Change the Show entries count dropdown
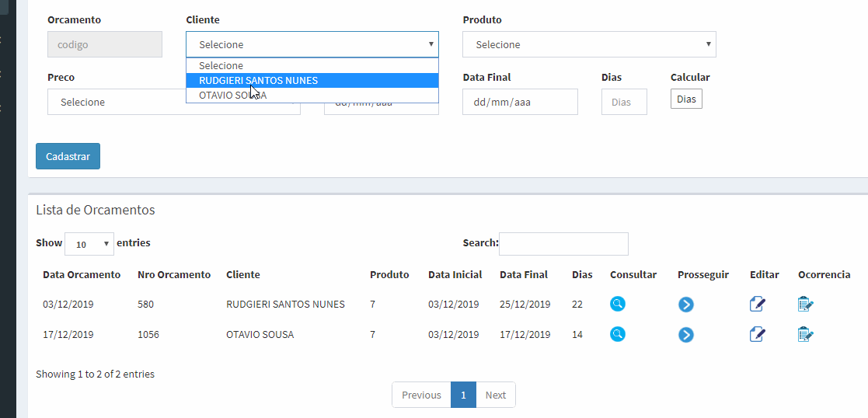The image size is (868, 418). (89, 244)
